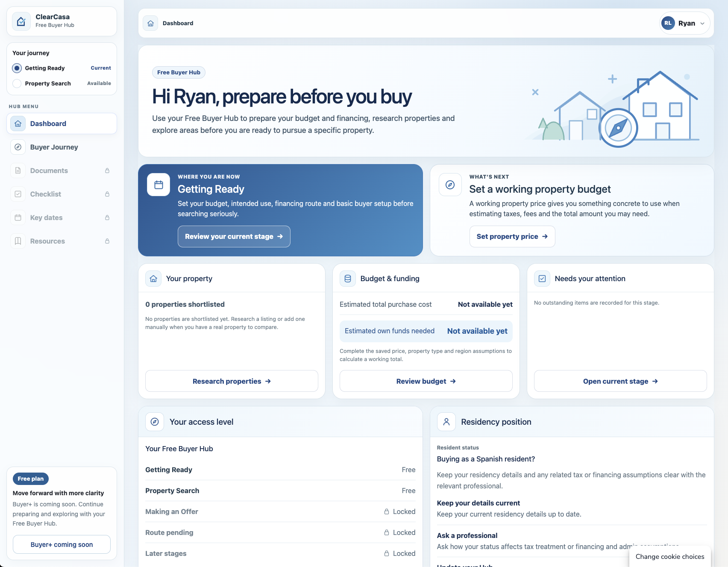
Task: Click the RL avatar circle
Action: click(668, 23)
